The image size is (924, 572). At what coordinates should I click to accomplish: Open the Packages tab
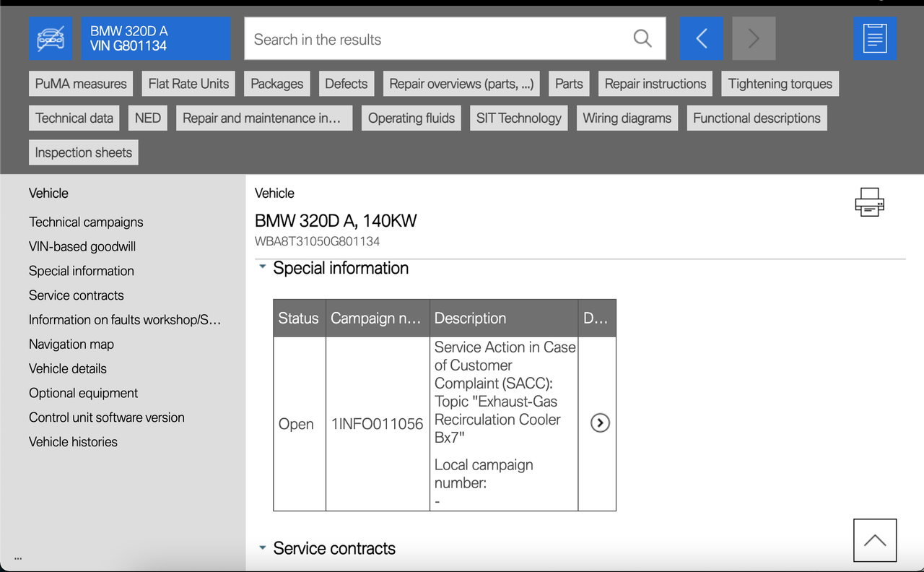pyautogui.click(x=277, y=84)
